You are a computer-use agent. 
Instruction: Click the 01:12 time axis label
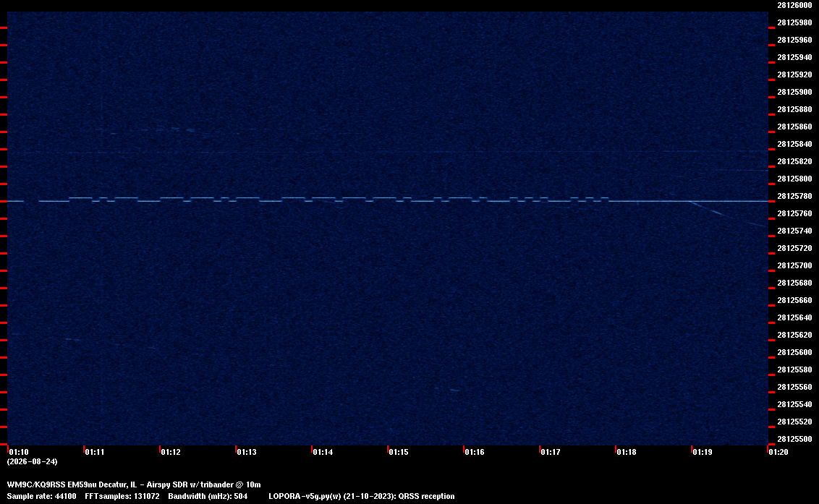pos(171,452)
